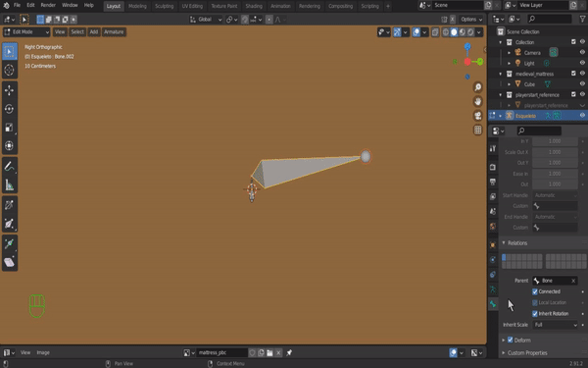The width and height of the screenshot is (588, 368).
Task: Open the Options dropdown
Action: pos(471,20)
